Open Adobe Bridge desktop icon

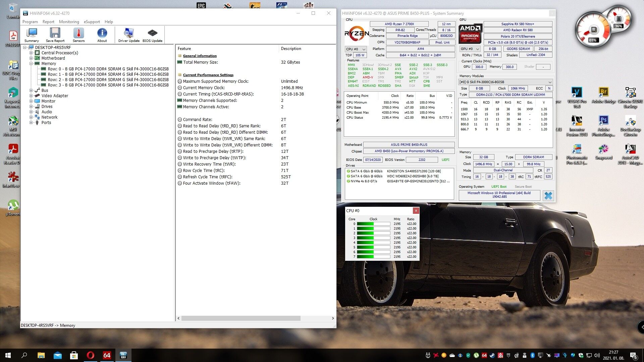[603, 95]
